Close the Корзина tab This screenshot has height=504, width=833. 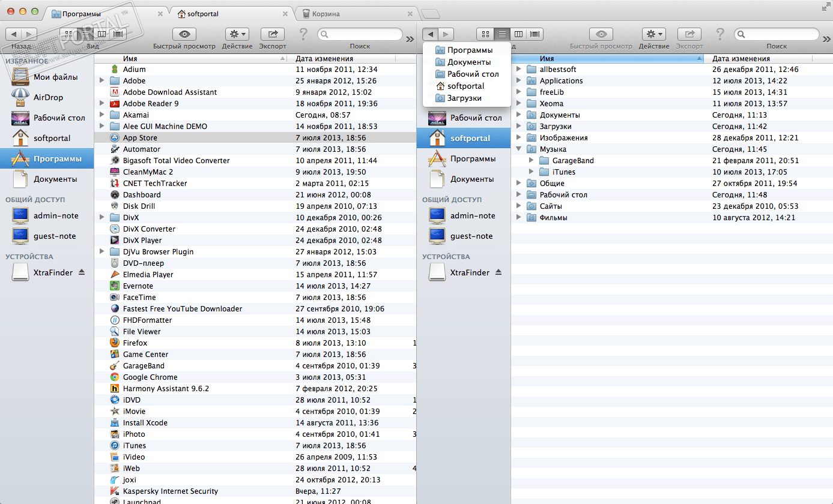[410, 13]
